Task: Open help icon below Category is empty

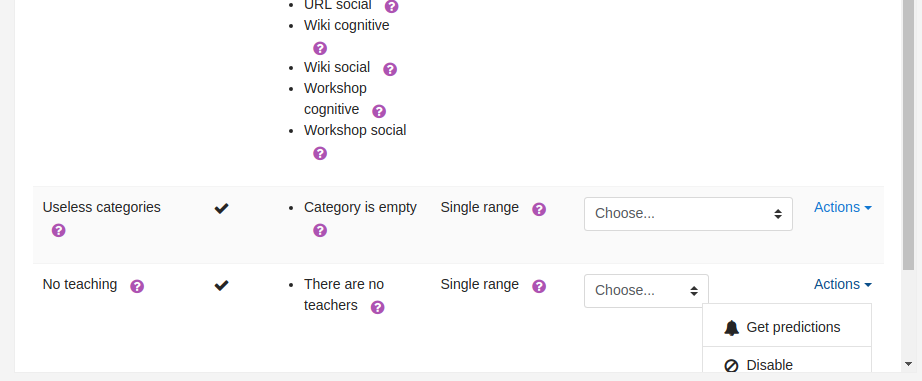Action: (x=320, y=230)
